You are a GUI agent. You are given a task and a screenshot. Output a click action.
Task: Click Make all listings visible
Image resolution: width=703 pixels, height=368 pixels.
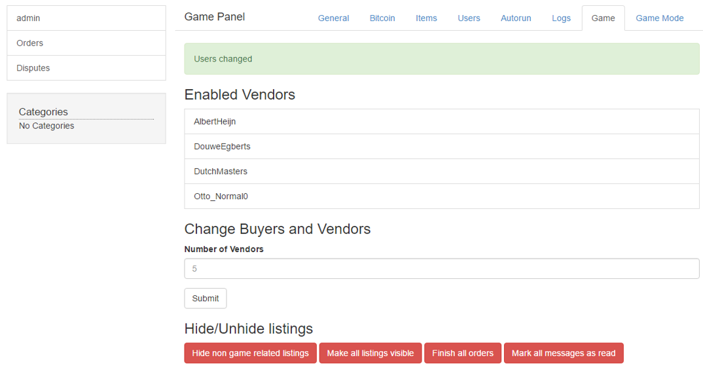(370, 353)
